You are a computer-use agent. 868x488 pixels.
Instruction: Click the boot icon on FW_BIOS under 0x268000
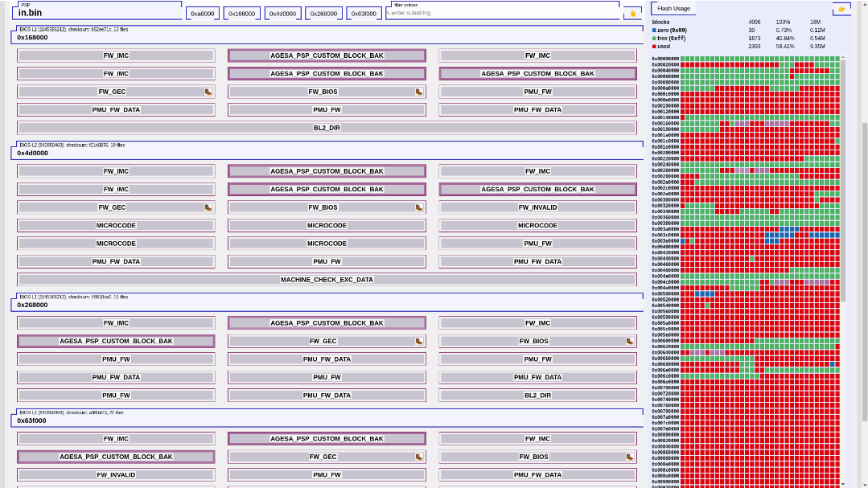(x=629, y=342)
